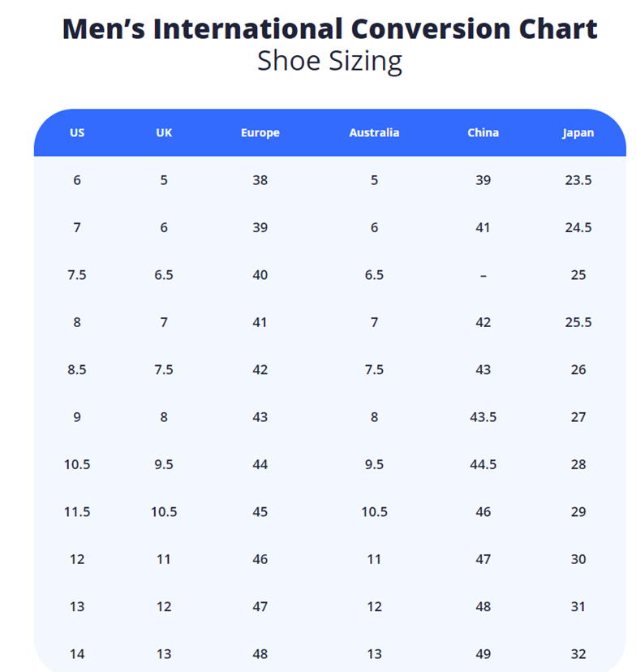
Task: Click the "Europe" column header
Action: (x=260, y=133)
